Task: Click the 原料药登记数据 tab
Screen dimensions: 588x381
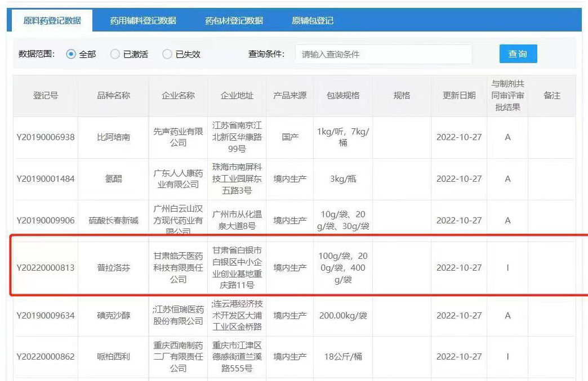Action: [52, 21]
